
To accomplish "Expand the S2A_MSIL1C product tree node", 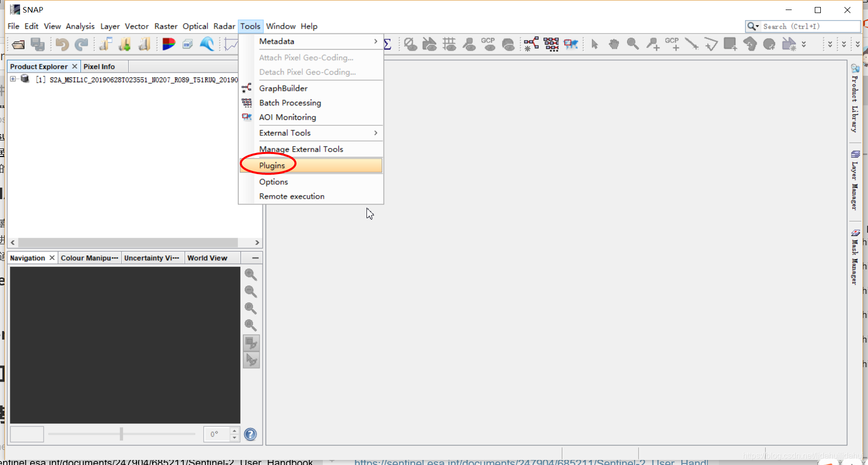I will pyautogui.click(x=13, y=79).
